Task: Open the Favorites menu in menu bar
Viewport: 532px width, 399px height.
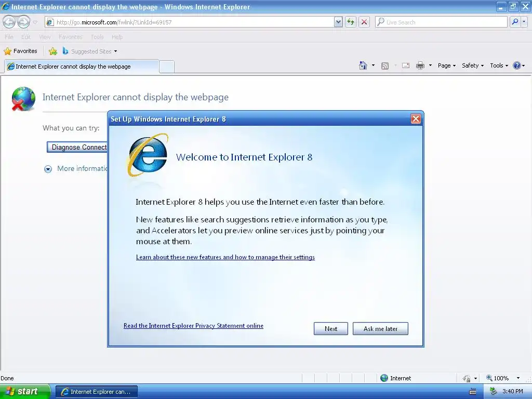Action: pos(71,37)
